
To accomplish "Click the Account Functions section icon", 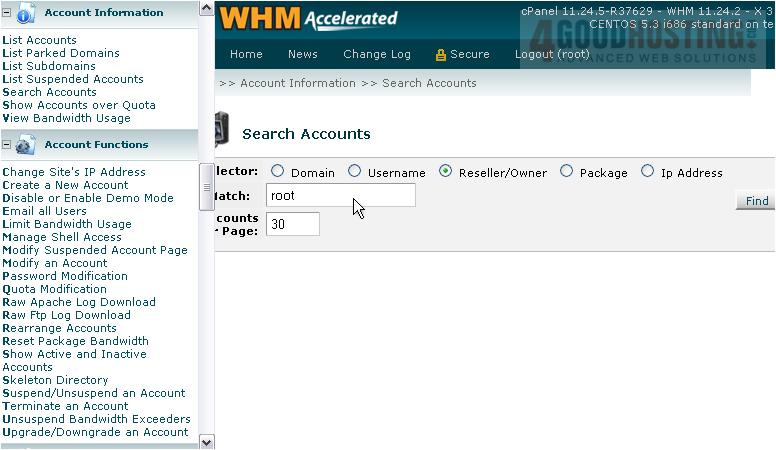I will (25, 145).
